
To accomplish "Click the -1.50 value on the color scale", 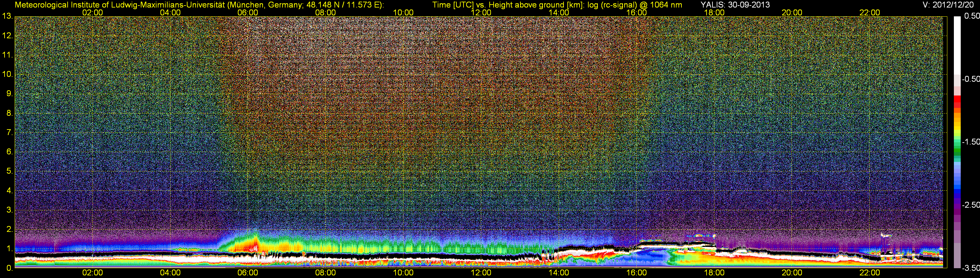I will point(971,142).
